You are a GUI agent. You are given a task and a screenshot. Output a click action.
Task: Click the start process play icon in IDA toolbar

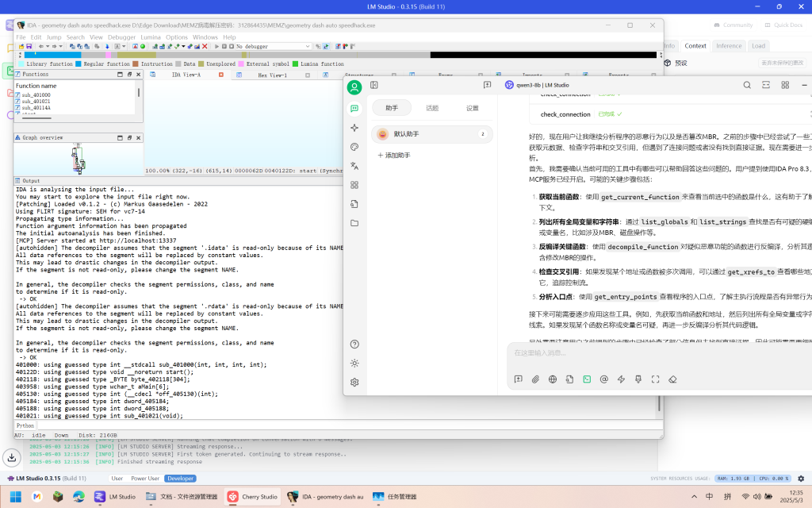(216, 46)
